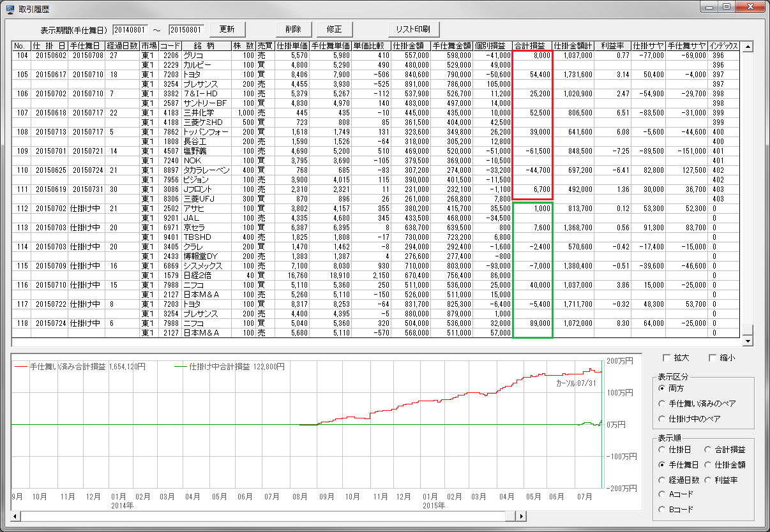This screenshot has height=532, width=770.
Task: Click the 更新 button
Action: (227, 29)
